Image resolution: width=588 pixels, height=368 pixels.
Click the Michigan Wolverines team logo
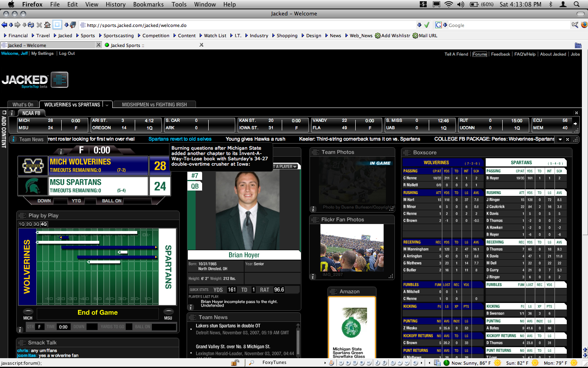click(33, 166)
